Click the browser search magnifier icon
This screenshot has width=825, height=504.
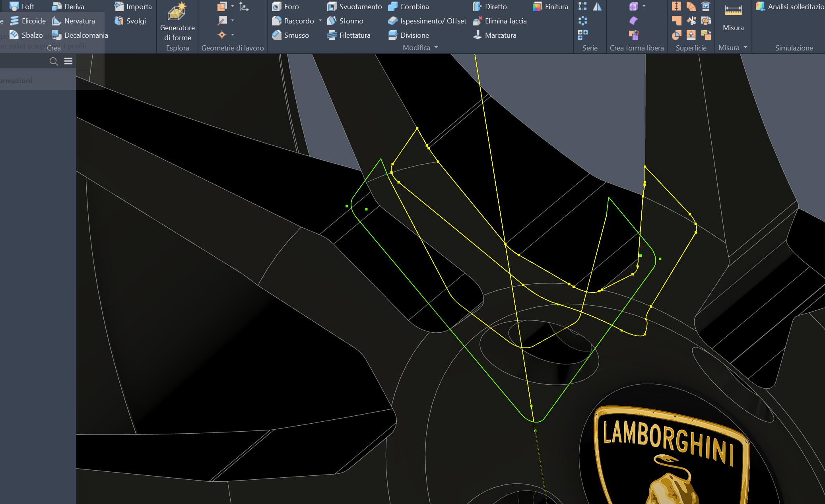[x=54, y=61]
